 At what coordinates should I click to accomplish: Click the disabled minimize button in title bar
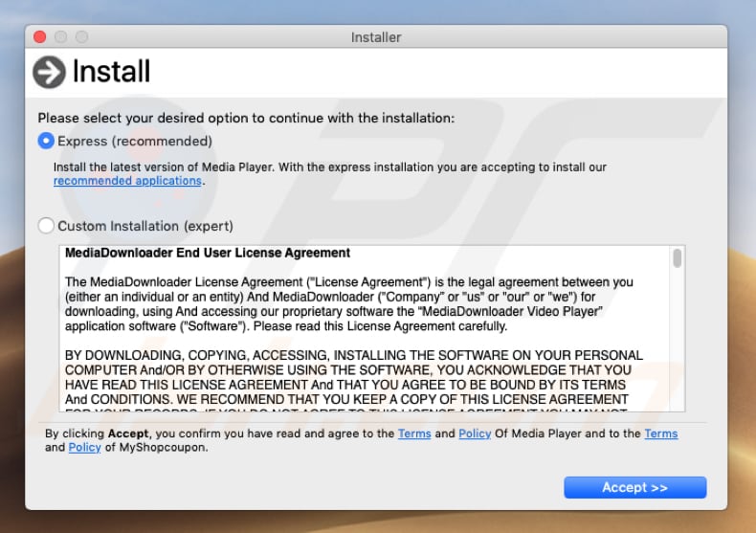click(60, 36)
